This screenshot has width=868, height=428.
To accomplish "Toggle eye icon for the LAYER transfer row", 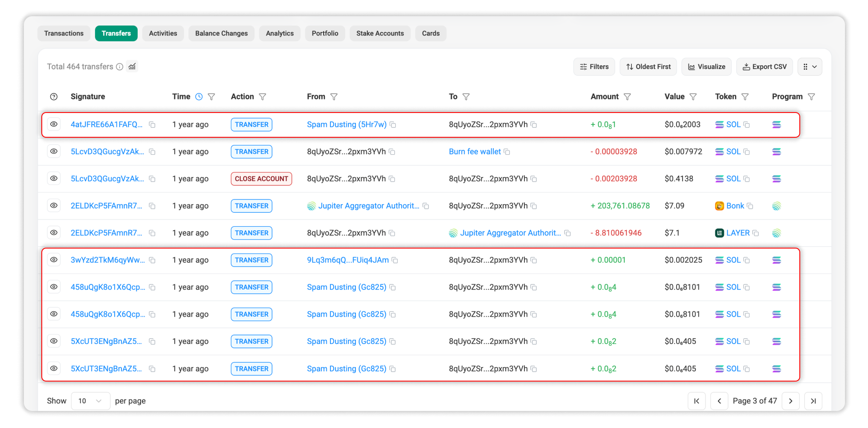I will (x=54, y=232).
